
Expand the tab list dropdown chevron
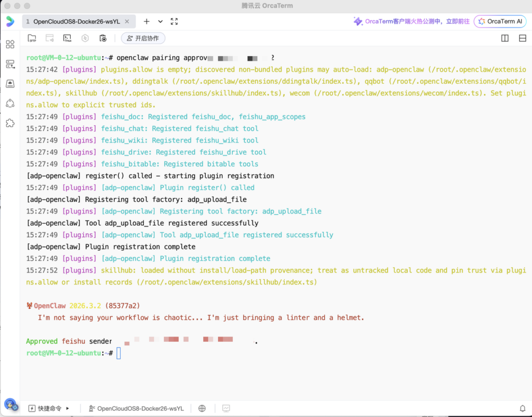[161, 21]
